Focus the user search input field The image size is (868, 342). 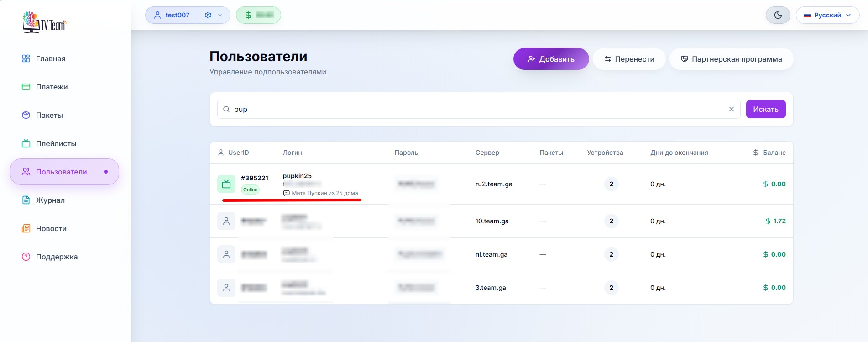[475, 109]
